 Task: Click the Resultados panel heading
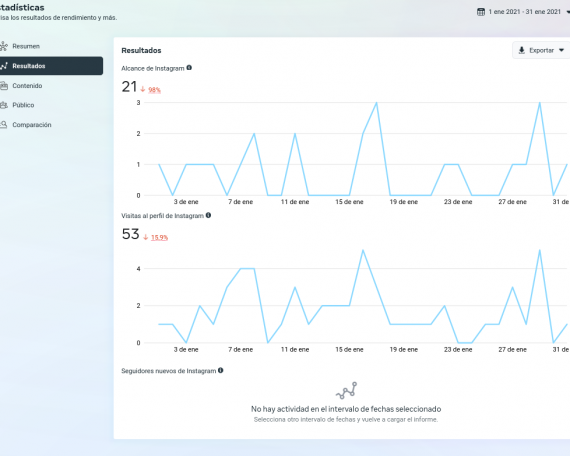tap(141, 51)
